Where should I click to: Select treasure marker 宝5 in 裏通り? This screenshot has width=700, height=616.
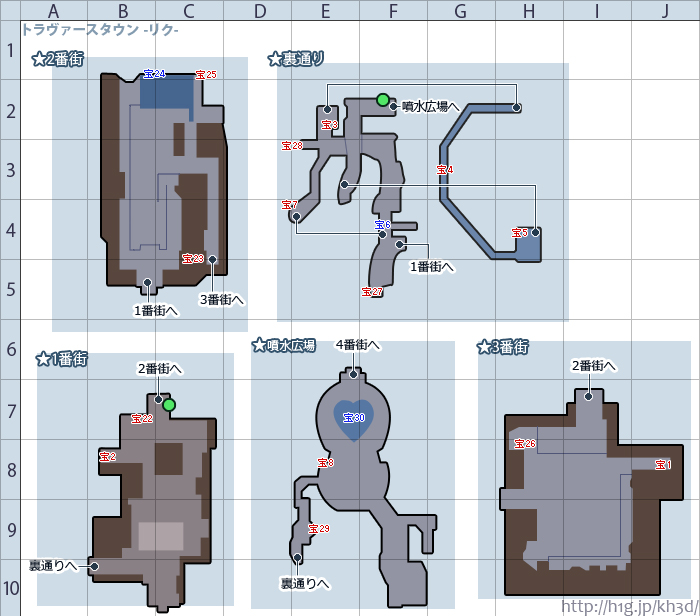point(520,233)
